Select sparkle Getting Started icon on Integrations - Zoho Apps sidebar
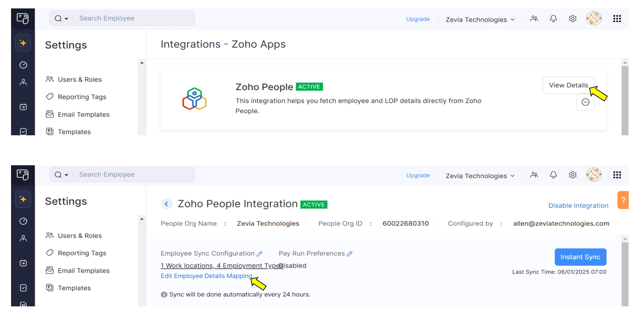The height and width of the screenshot is (319, 644). point(23,43)
